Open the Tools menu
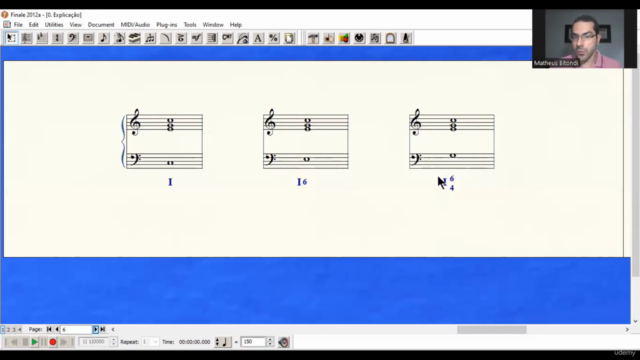This screenshot has width=640, height=360. 190,24
